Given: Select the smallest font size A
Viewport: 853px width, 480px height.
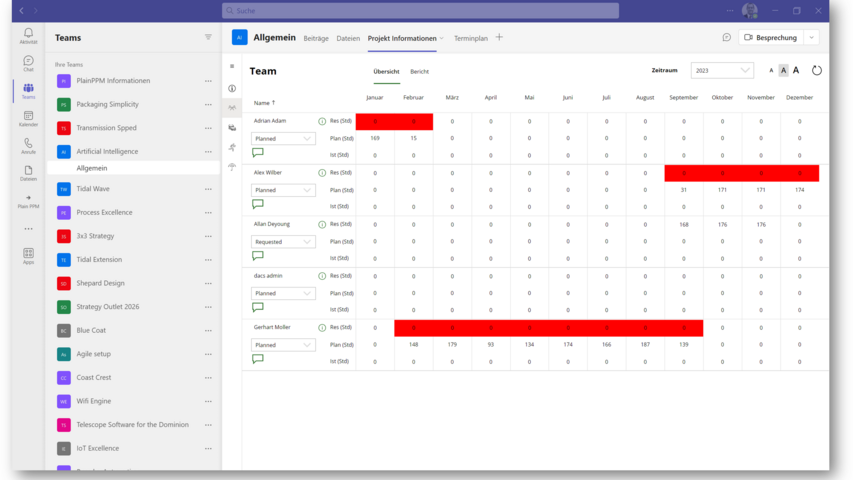Looking at the screenshot, I should click(771, 71).
